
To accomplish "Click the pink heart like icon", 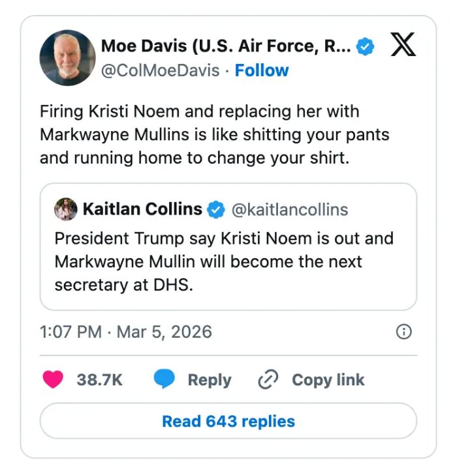I will click(x=53, y=379).
